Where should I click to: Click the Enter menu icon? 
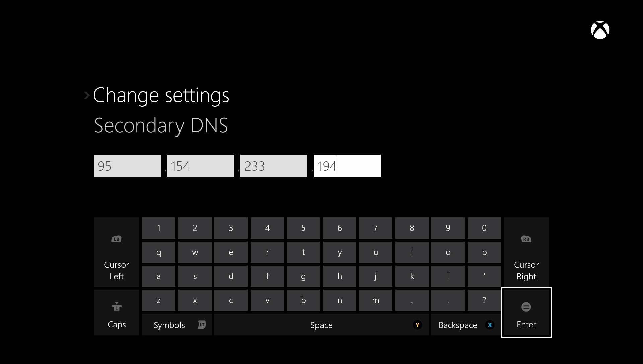tap(526, 307)
